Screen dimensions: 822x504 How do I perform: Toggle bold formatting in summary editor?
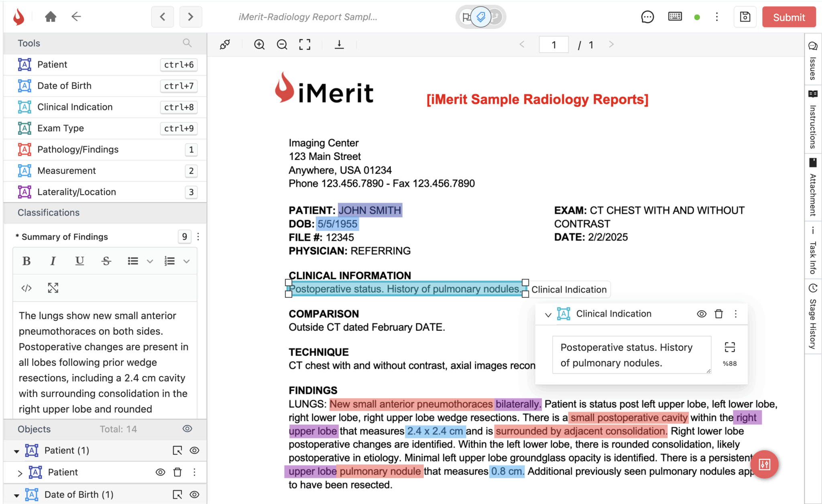click(x=26, y=261)
